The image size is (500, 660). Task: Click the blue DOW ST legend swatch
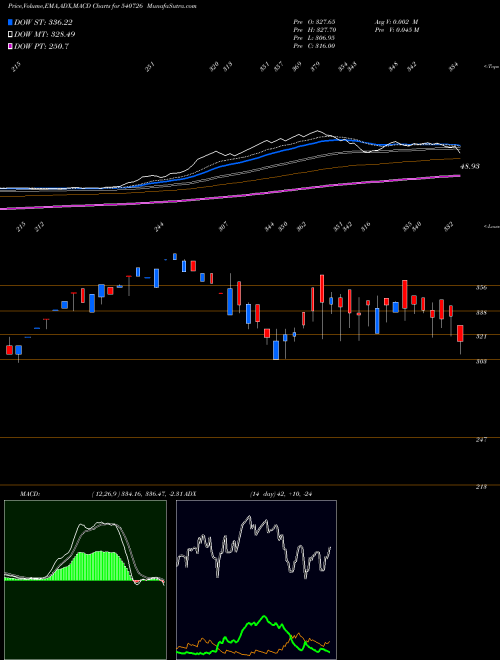pyautogui.click(x=10, y=22)
